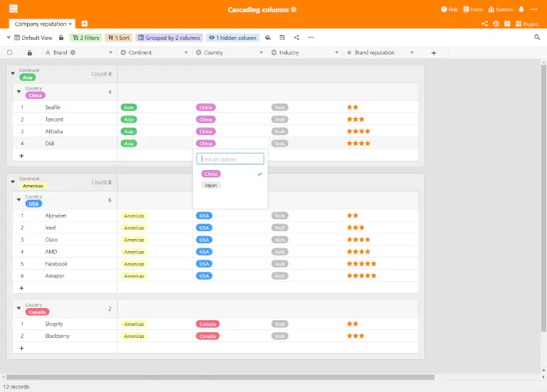Click the view lock icon next to Default View
This screenshot has width=547, height=392.
(61, 37)
